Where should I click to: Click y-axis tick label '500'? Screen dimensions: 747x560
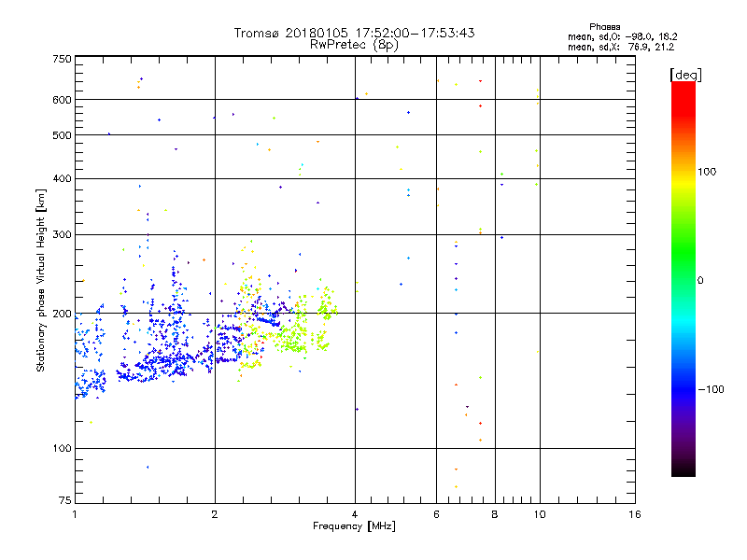coord(62,135)
